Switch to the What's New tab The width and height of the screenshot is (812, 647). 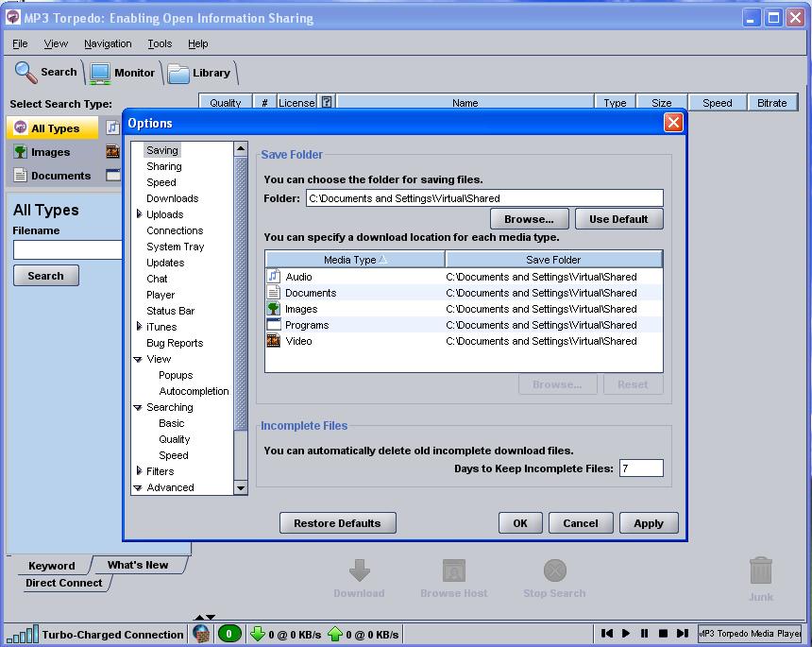138,565
